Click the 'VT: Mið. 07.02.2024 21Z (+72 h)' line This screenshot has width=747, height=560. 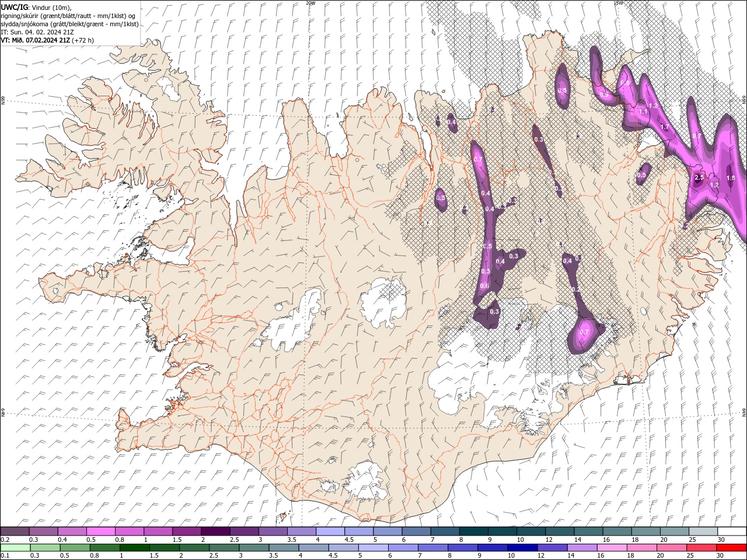click(x=47, y=40)
